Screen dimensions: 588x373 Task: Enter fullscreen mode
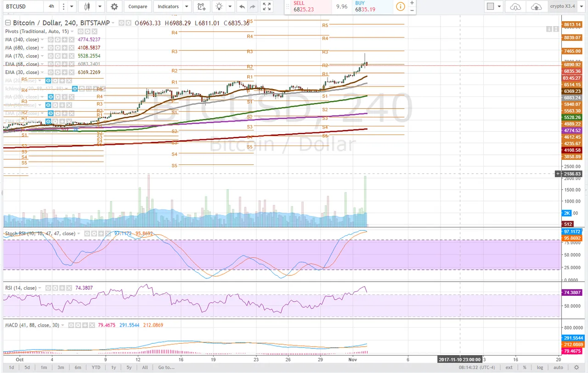[x=266, y=6]
